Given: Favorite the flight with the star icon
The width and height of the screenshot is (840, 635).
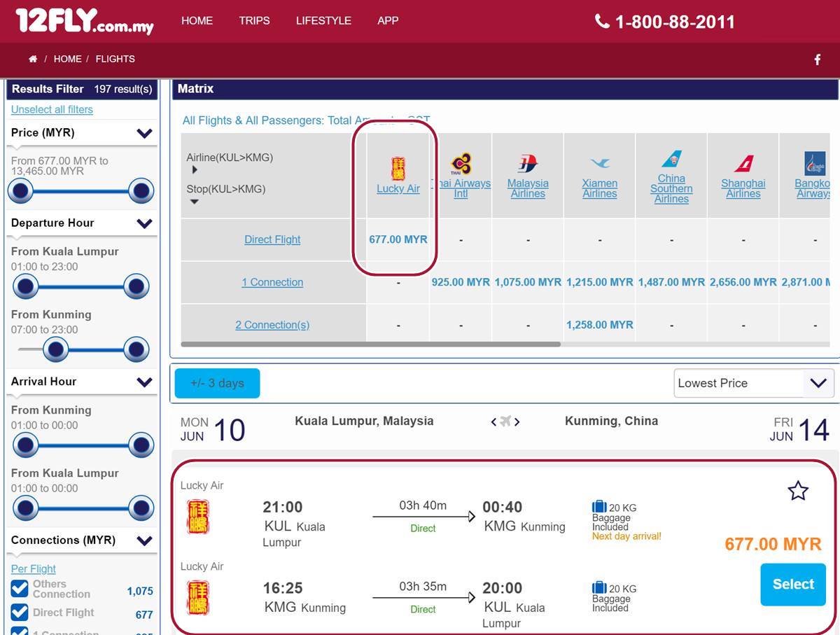Looking at the screenshot, I should pos(798,491).
